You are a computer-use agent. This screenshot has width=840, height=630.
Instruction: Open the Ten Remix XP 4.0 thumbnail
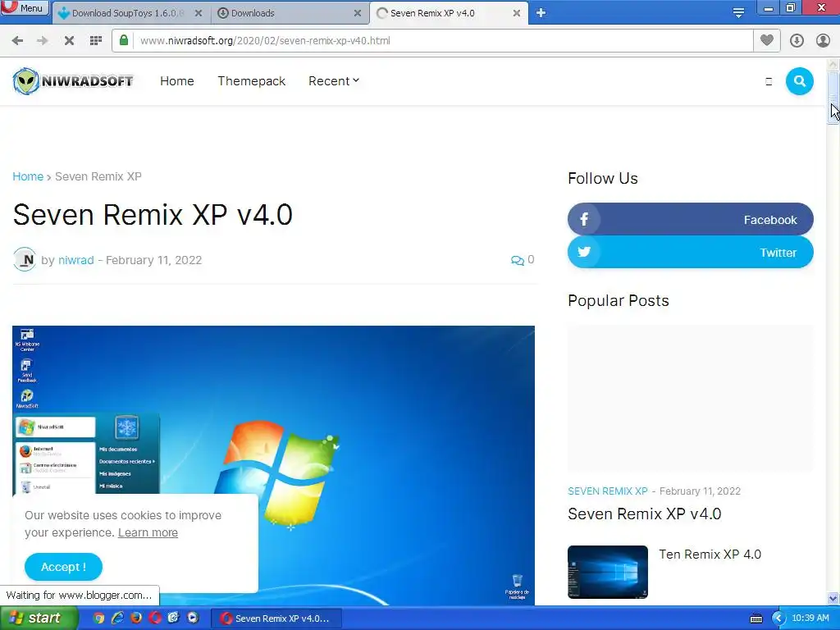click(x=608, y=572)
